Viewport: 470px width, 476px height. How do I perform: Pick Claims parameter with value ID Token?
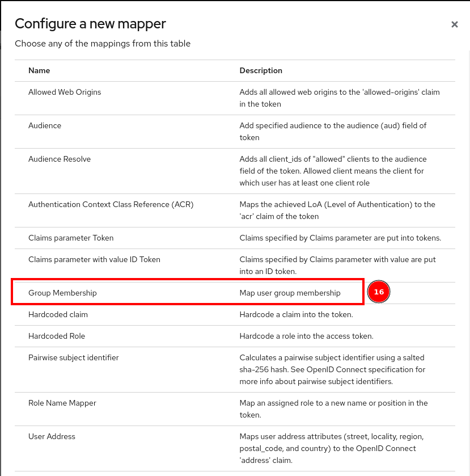click(x=94, y=259)
